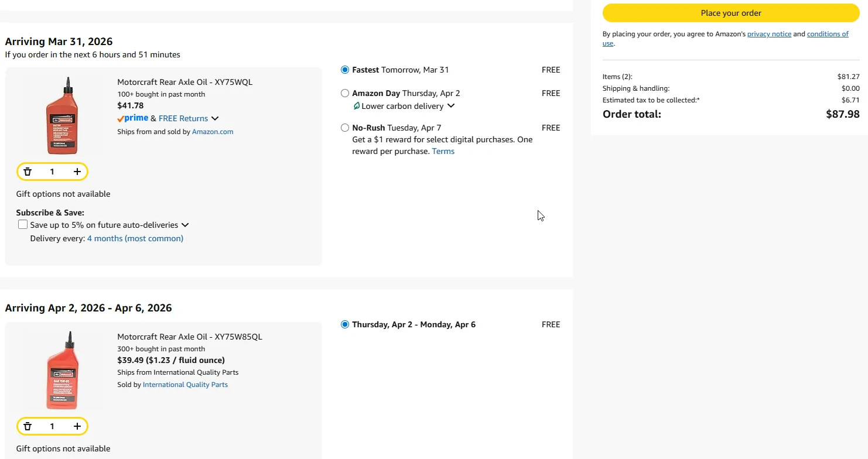Select Fastest Tomorrow, Mar 31 delivery

[345, 70]
